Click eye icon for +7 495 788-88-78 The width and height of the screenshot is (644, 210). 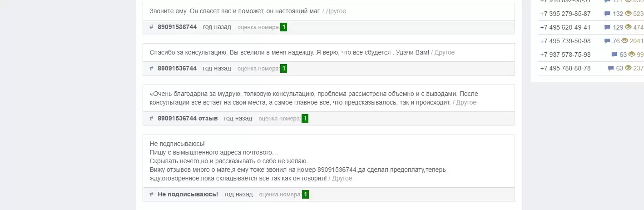(x=628, y=68)
